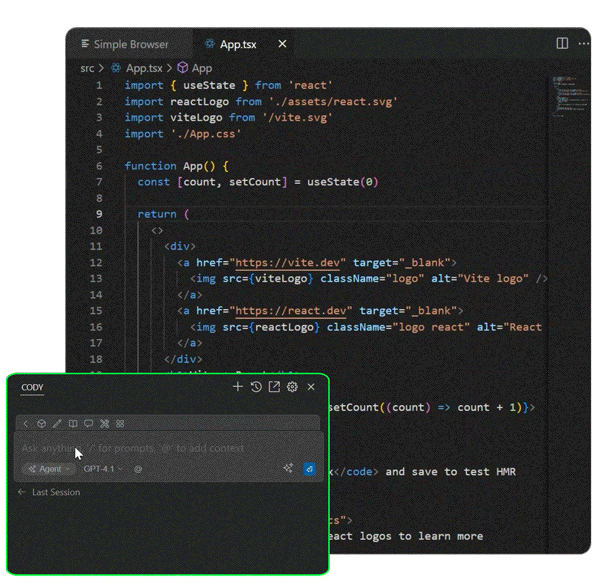Image resolution: width=608 pixels, height=588 pixels.
Task: Add context with the @ mention button
Action: coord(138,468)
